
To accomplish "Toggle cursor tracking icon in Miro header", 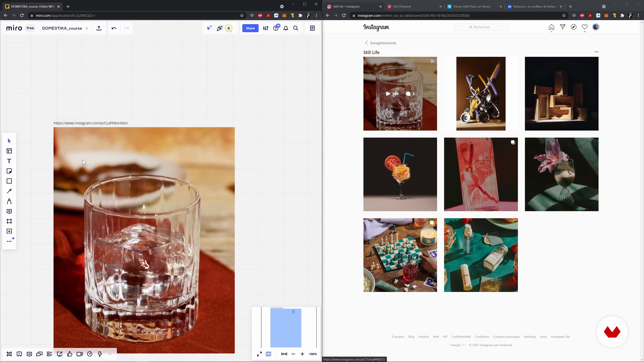I will click(x=209, y=28).
